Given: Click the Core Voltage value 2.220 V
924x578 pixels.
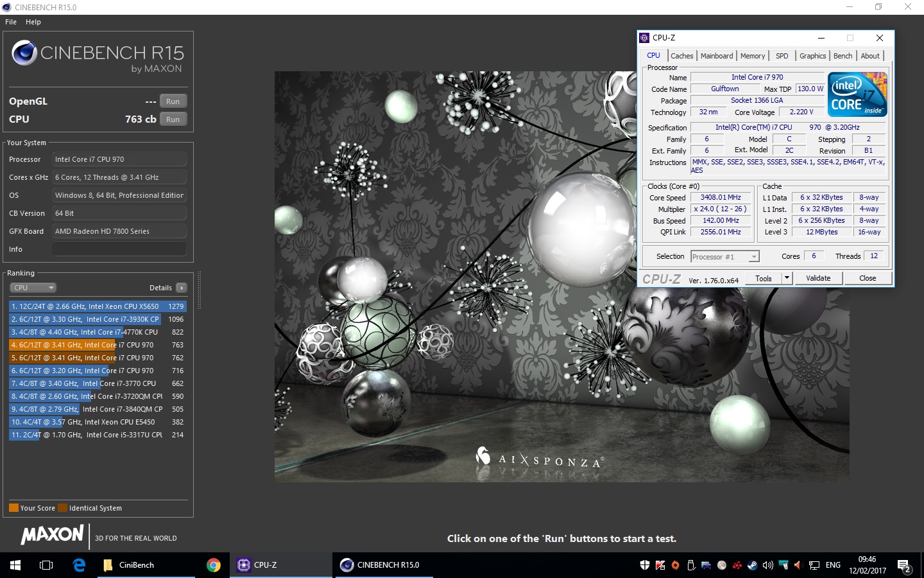Looking at the screenshot, I should point(801,112).
